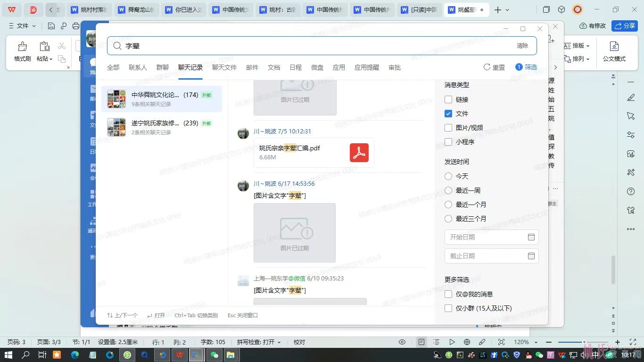
Task: Open the PDF icon of 姚氏宗亲字辈汇编.pdf
Action: [359, 153]
